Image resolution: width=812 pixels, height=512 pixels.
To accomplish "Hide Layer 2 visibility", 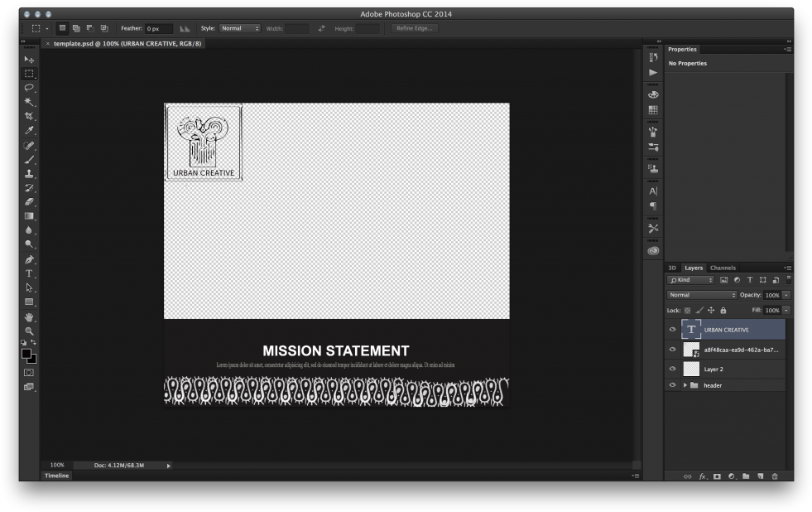I will tap(673, 367).
